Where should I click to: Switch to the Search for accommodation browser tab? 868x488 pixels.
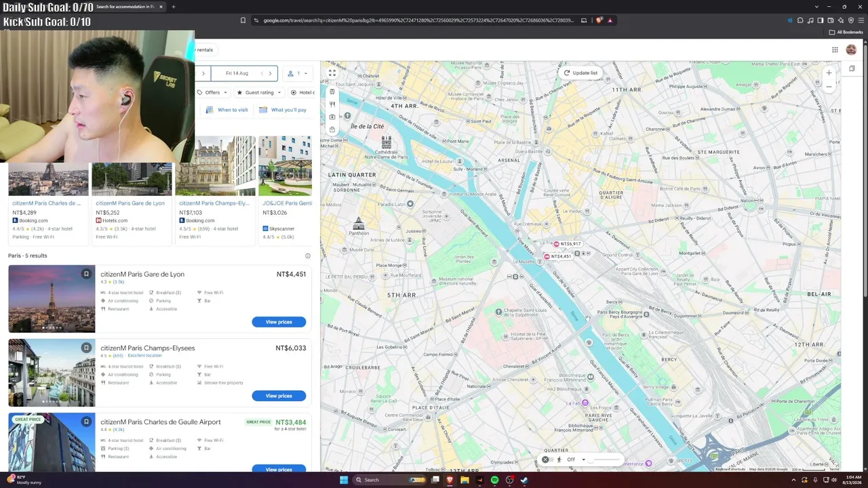(x=127, y=7)
